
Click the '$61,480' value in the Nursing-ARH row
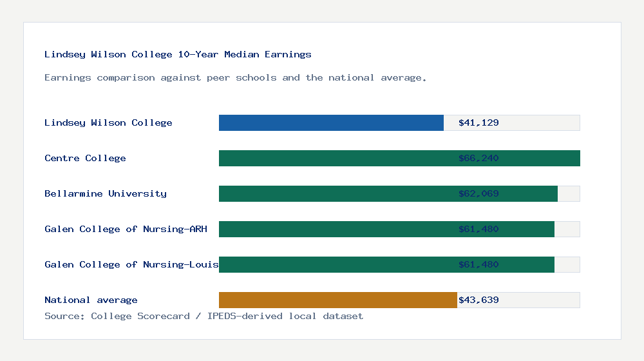coord(478,229)
